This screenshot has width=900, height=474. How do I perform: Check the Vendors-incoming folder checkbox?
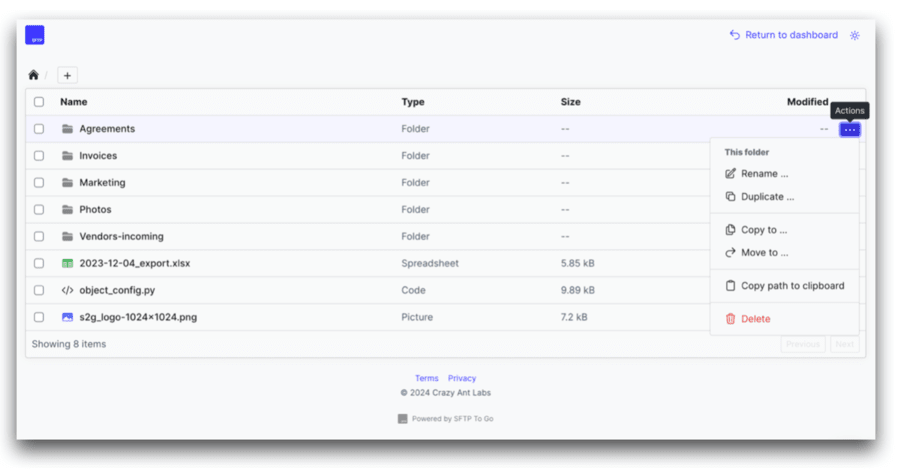(39, 236)
